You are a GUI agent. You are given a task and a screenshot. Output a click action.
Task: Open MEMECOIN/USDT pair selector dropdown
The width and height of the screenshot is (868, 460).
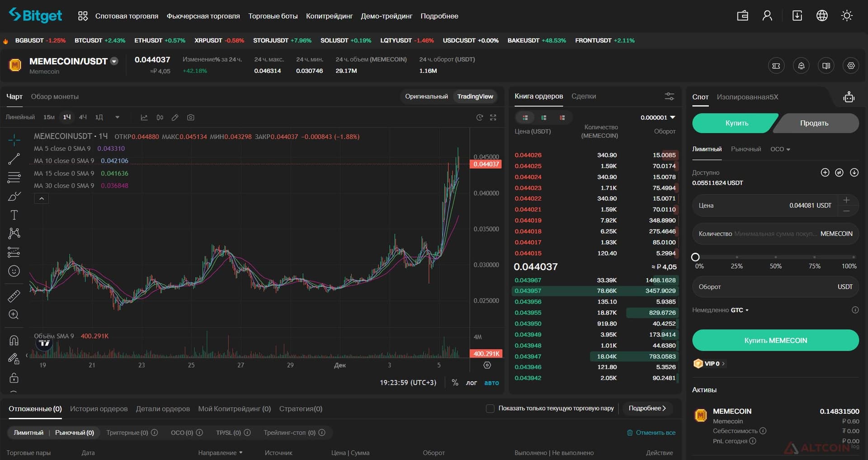(x=114, y=62)
